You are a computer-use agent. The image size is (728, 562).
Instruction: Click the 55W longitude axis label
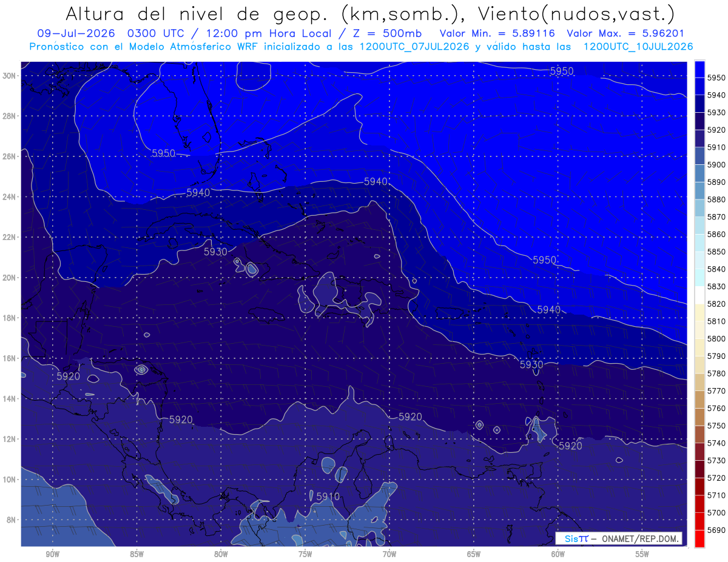(x=642, y=554)
